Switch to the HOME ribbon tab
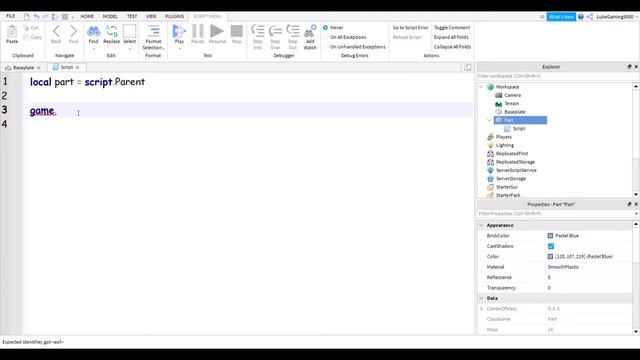This screenshot has width=640, height=360. point(87,16)
